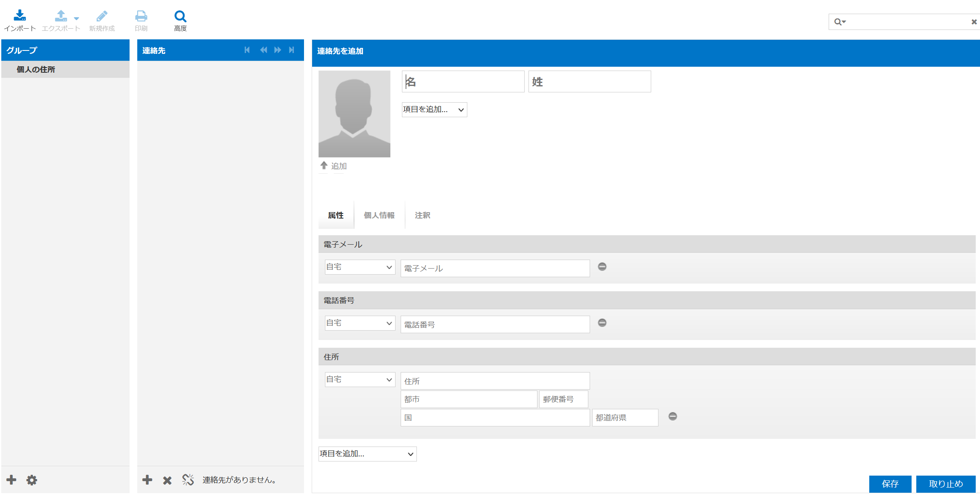Open the email type 自宅 dropdown
This screenshot has width=980, height=494.
coord(360,267)
